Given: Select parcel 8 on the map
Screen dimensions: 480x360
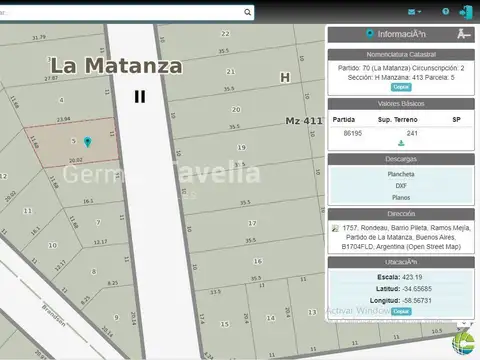Looking at the screenshot, I should tap(94, 272).
